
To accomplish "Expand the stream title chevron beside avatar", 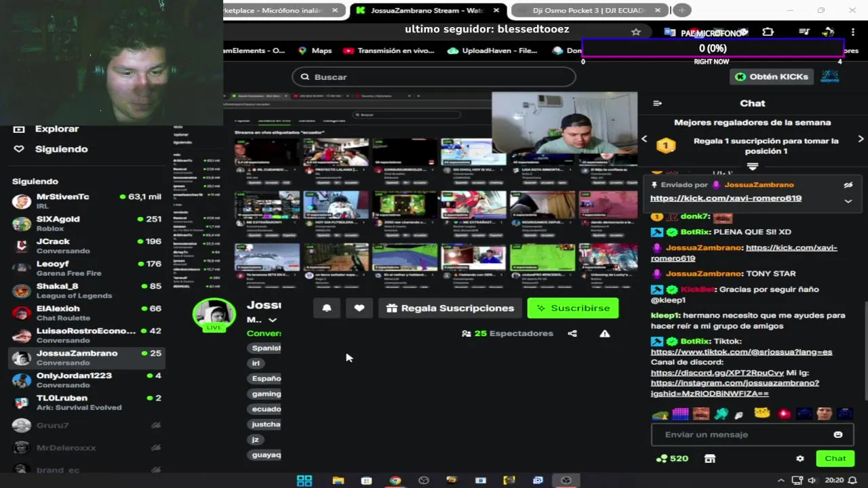I will pyautogui.click(x=273, y=320).
